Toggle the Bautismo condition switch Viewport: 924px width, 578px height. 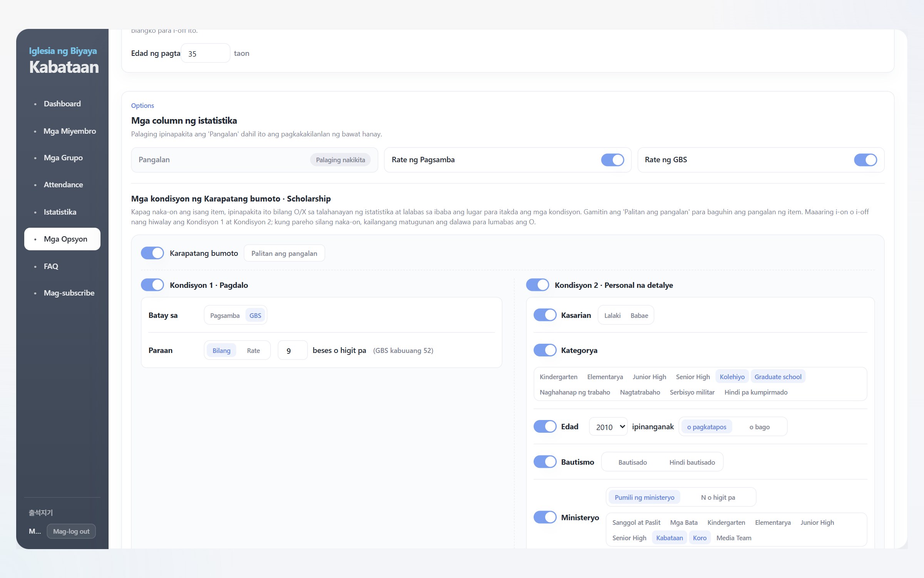(x=545, y=462)
